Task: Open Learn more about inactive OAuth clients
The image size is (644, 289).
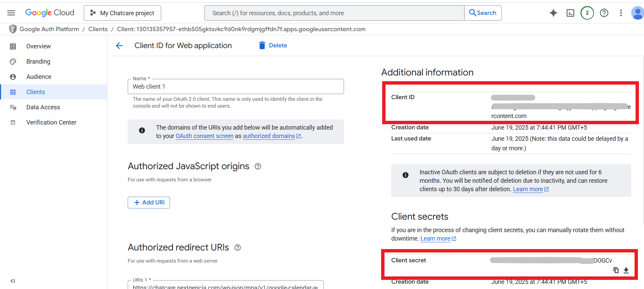Action: [x=531, y=189]
